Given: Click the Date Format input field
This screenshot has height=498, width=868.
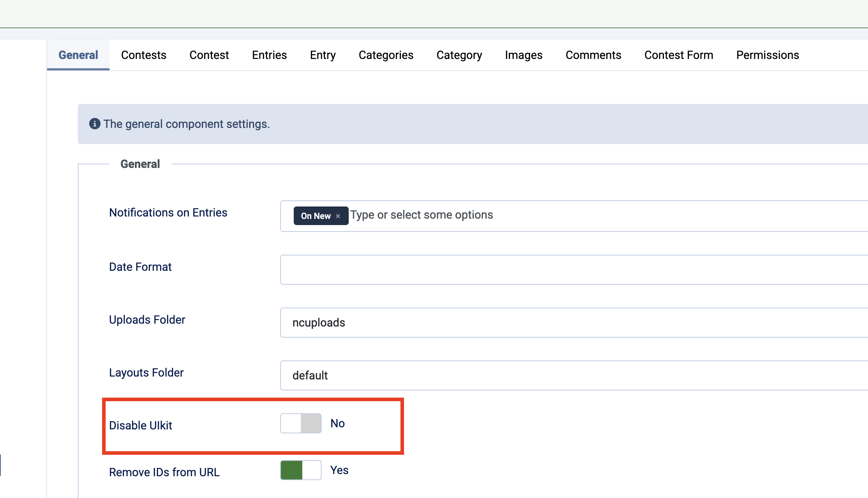Looking at the screenshot, I should pos(571,270).
